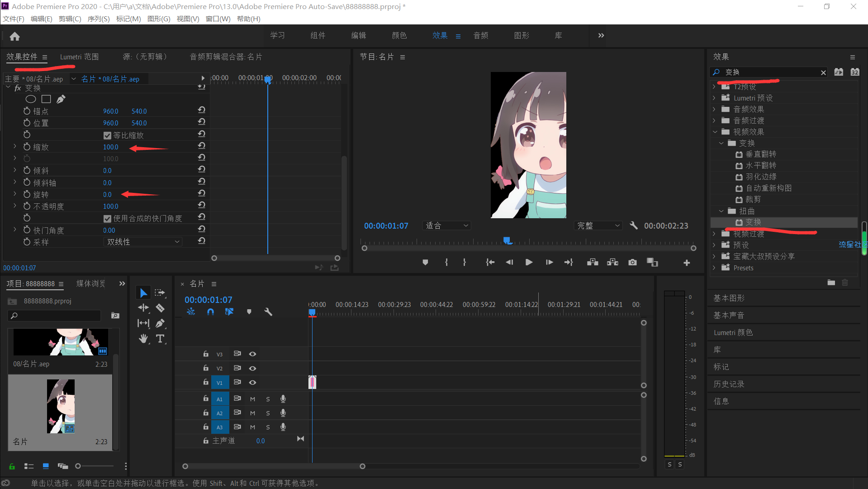
Task: Clear the effects search field
Action: tap(823, 72)
